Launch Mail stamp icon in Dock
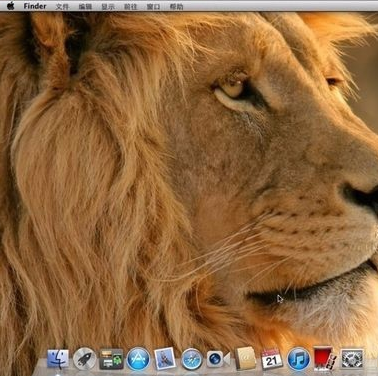The image size is (378, 376). coord(165,359)
